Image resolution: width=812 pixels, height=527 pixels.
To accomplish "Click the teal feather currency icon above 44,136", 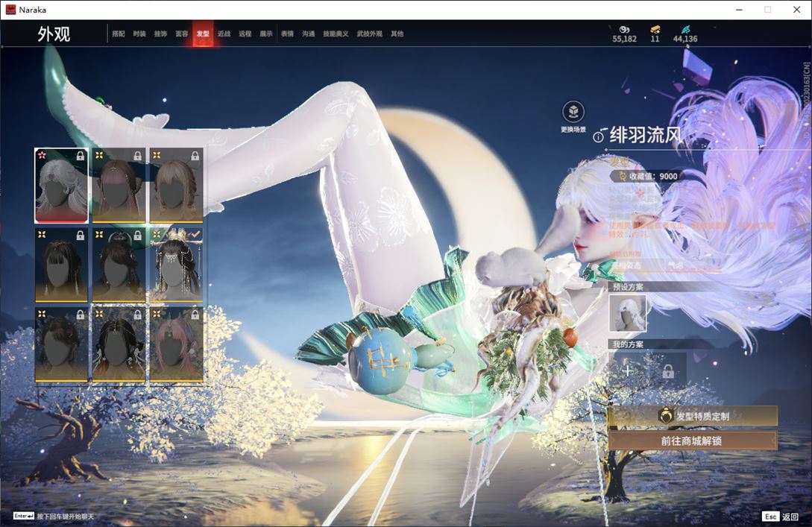I will point(686,30).
